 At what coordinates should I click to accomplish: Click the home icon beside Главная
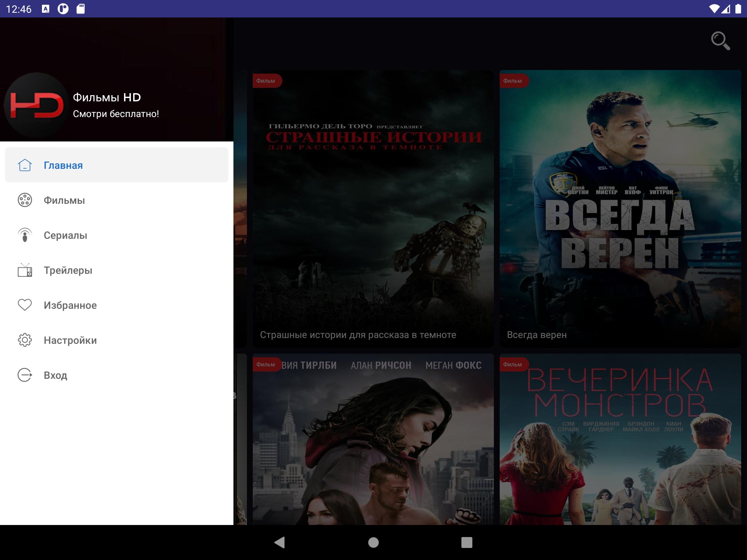pyautogui.click(x=25, y=165)
